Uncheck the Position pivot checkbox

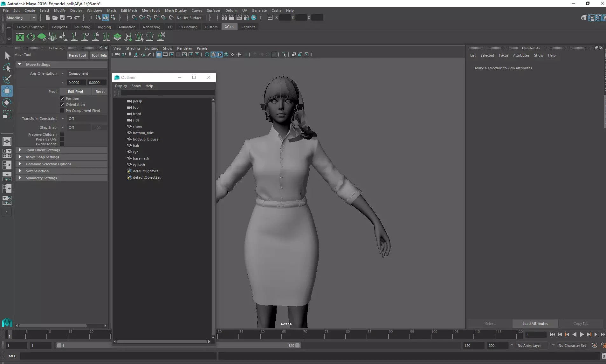pos(62,99)
